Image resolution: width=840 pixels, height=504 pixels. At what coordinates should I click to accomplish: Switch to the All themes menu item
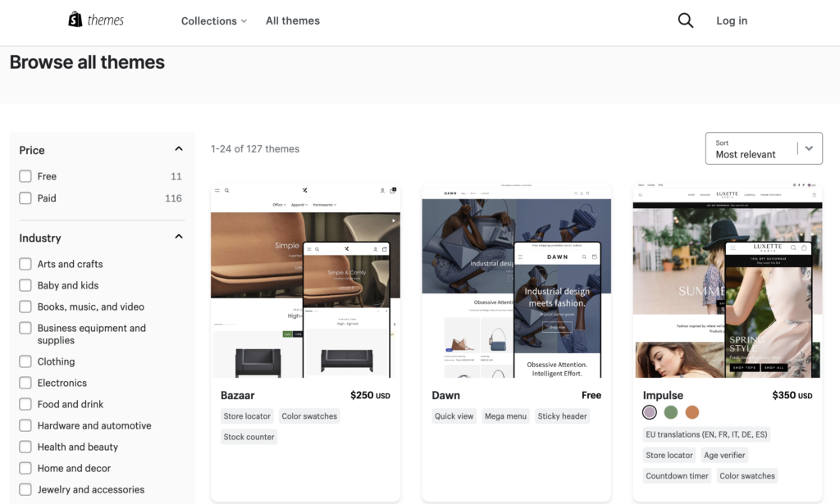click(292, 20)
